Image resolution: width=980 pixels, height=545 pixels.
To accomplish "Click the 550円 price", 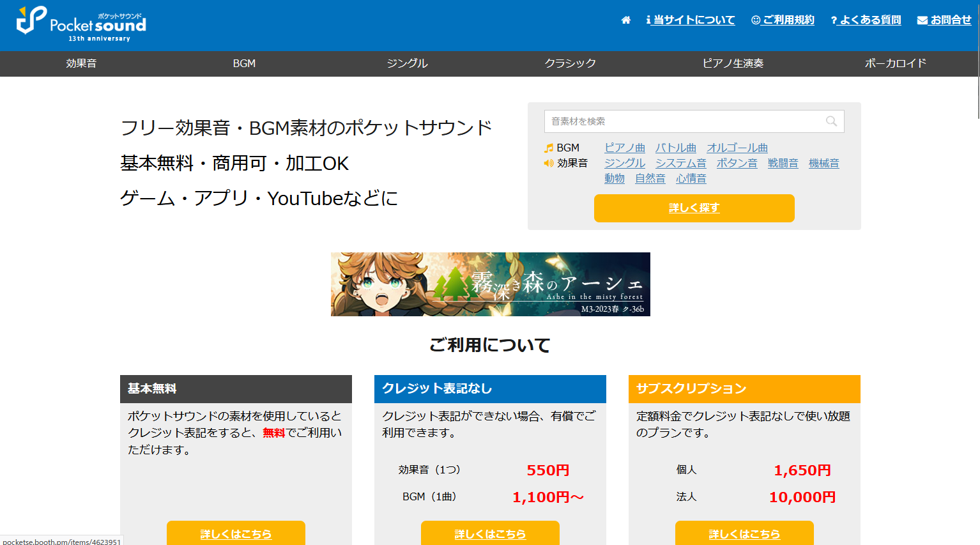I will [x=548, y=470].
